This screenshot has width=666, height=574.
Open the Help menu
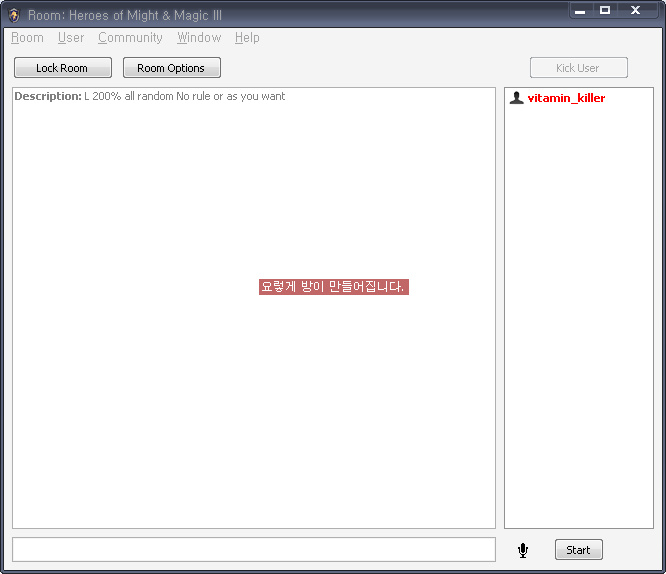247,38
